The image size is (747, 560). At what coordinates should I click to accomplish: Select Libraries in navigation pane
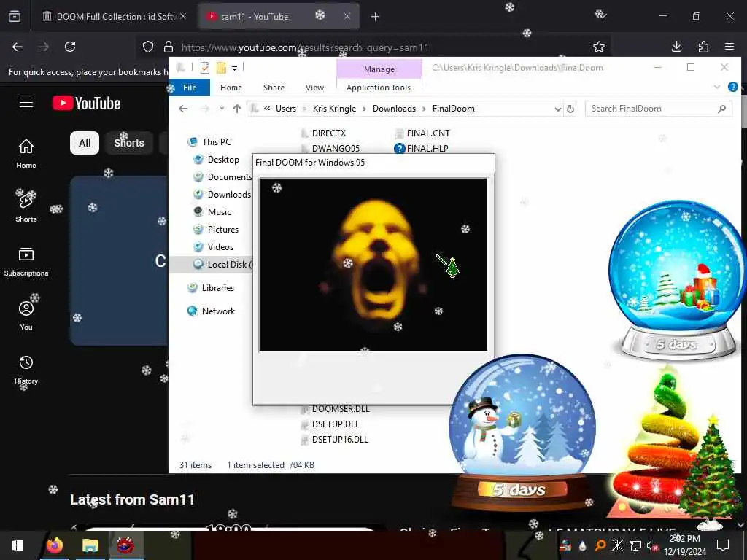pos(217,287)
